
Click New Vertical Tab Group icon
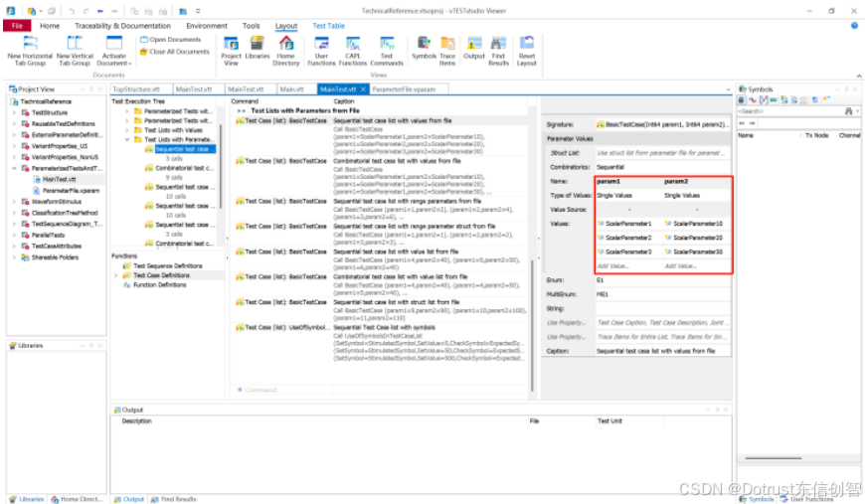coord(75,43)
